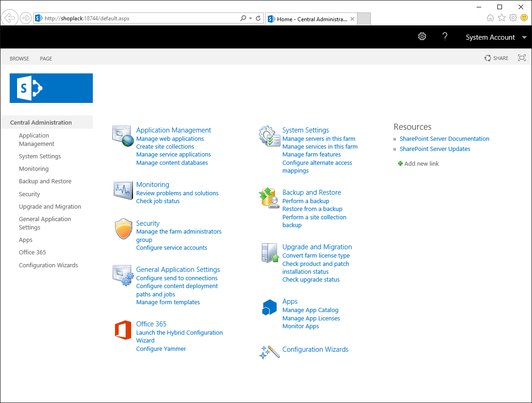Open the BROWSE ribbon tab

coord(19,59)
